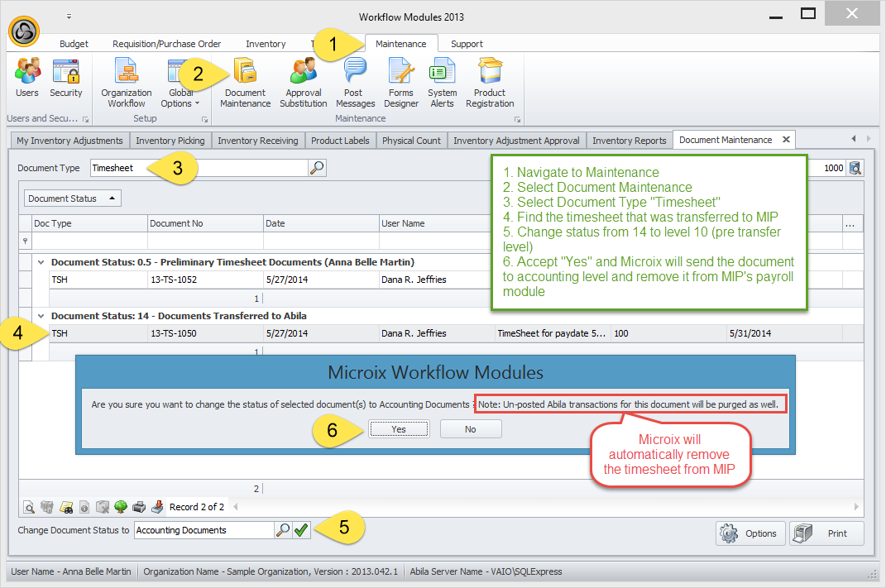
Task: Collapse the Preliminary Timesheet Documents group
Action: coord(41,261)
